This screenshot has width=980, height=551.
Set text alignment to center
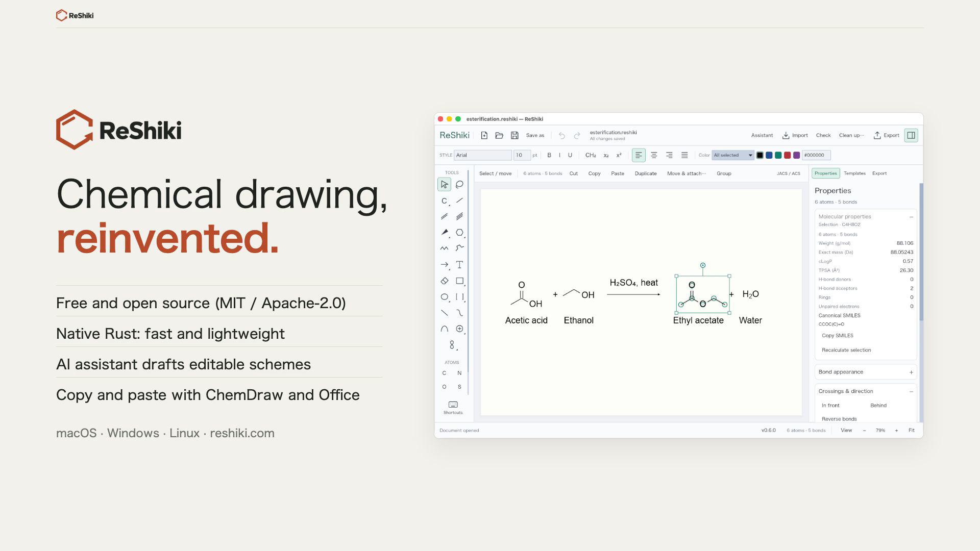(654, 155)
